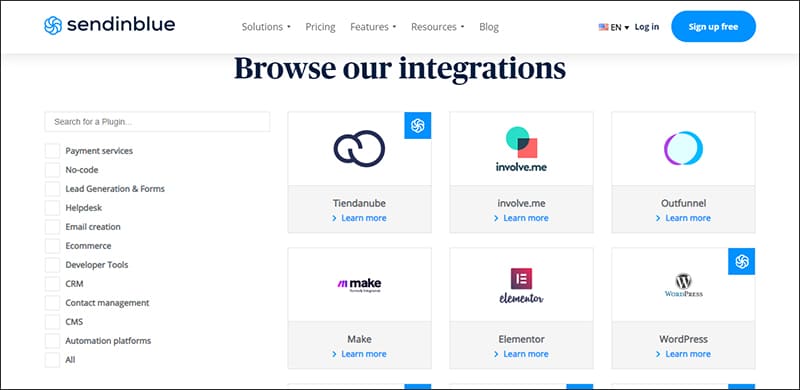Click the Tiendanube interlocking rings logo
The width and height of the screenshot is (800, 390).
(x=359, y=149)
